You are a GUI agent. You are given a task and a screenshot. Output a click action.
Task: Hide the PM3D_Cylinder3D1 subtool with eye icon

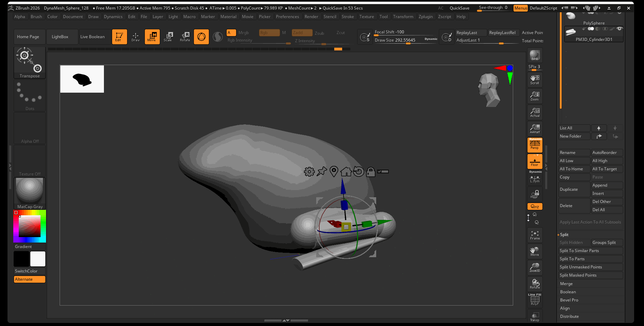click(x=619, y=29)
